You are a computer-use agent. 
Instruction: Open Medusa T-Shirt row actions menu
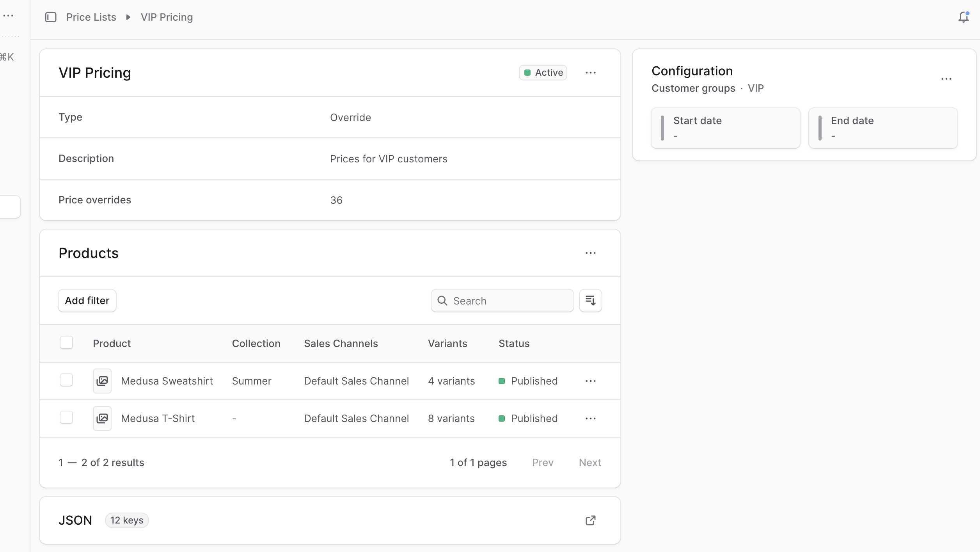tap(590, 418)
